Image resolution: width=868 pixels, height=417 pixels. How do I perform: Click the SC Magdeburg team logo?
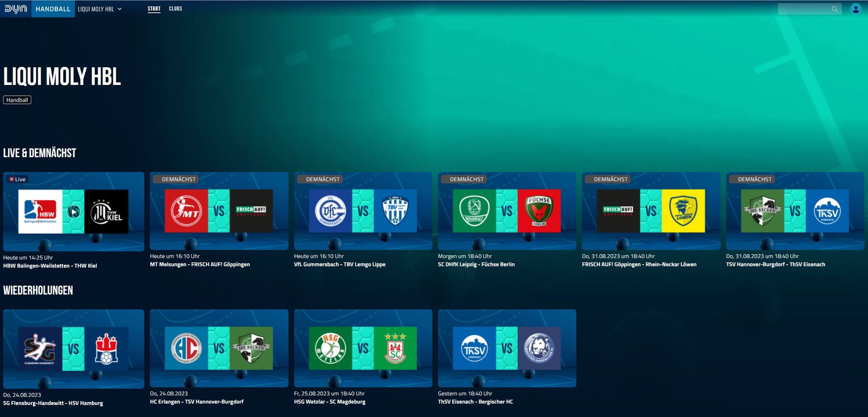tap(395, 348)
